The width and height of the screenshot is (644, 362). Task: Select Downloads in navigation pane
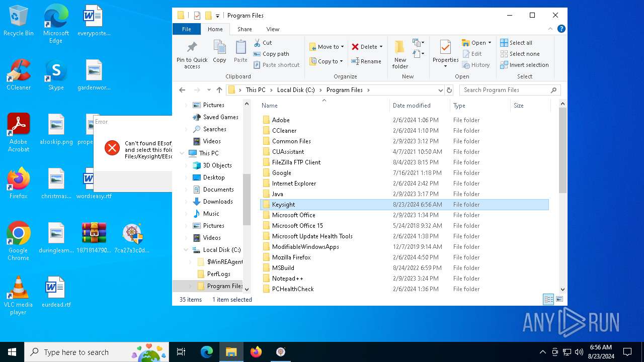[218, 202]
